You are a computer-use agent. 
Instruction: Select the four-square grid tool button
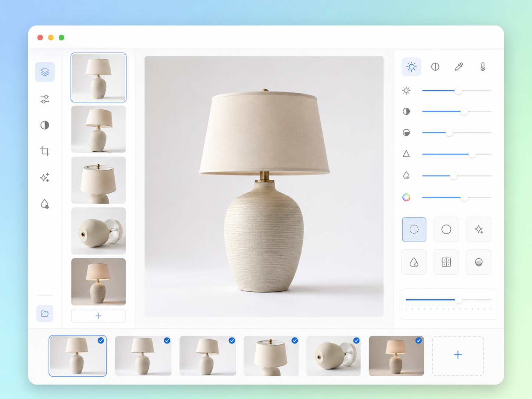pyautogui.click(x=446, y=262)
